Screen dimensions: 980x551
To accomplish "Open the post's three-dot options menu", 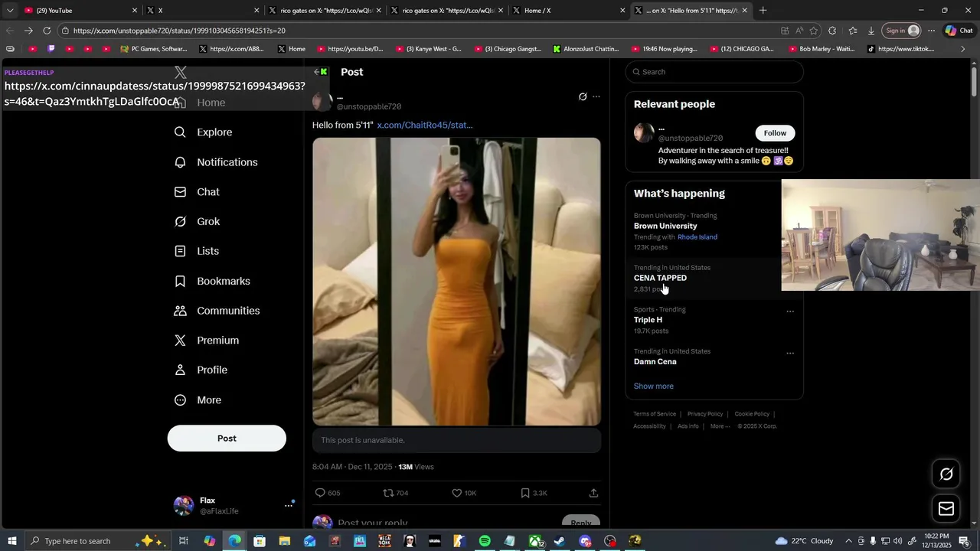I will pos(596,97).
